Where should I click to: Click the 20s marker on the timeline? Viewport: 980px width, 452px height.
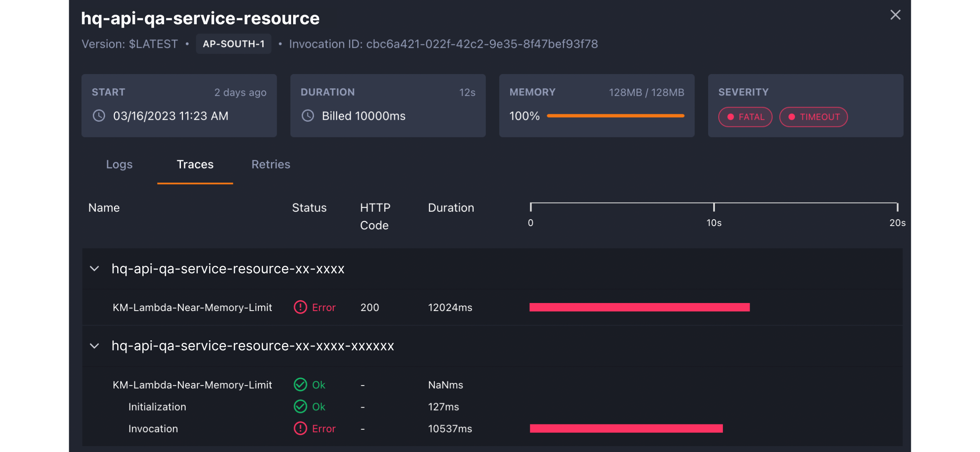click(897, 223)
